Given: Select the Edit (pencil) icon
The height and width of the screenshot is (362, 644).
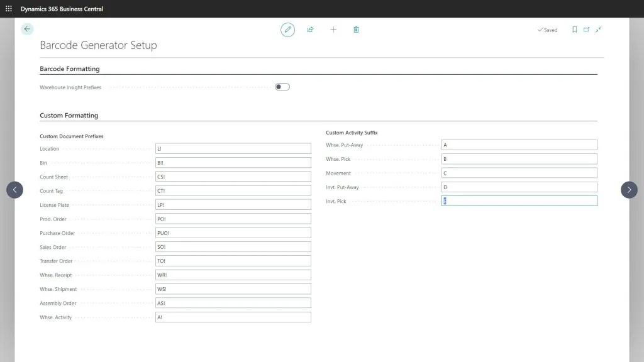Looking at the screenshot, I should tap(287, 30).
